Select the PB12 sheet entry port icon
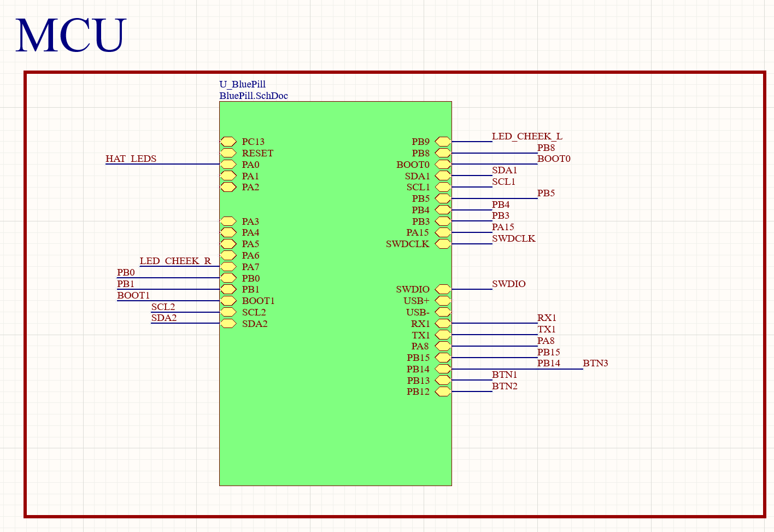This screenshot has height=532, width=774. coord(443,391)
